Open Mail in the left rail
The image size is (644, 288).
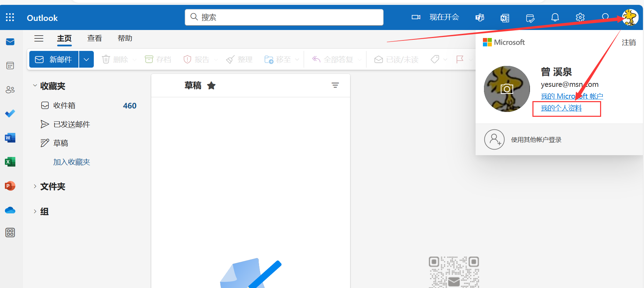point(10,42)
